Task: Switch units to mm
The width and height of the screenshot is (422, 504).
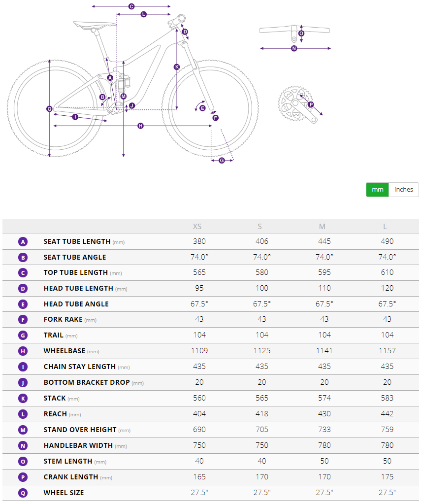Action: (377, 190)
